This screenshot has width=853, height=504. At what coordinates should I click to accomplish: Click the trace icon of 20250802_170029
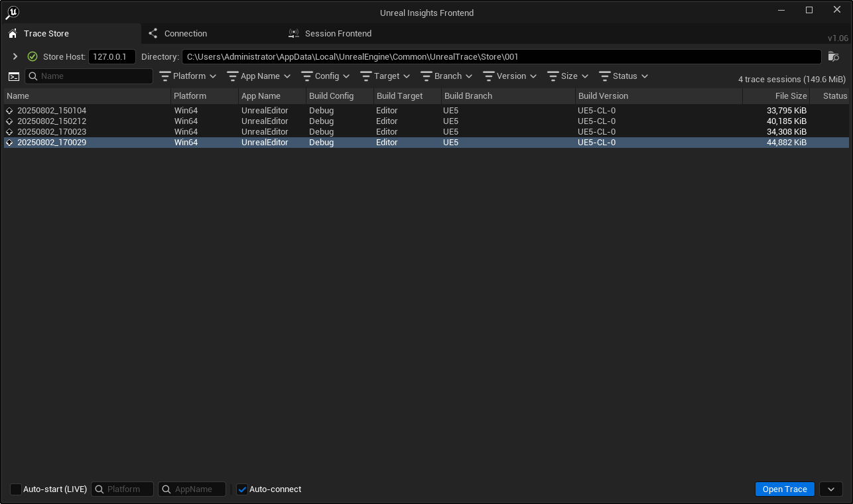coord(9,143)
